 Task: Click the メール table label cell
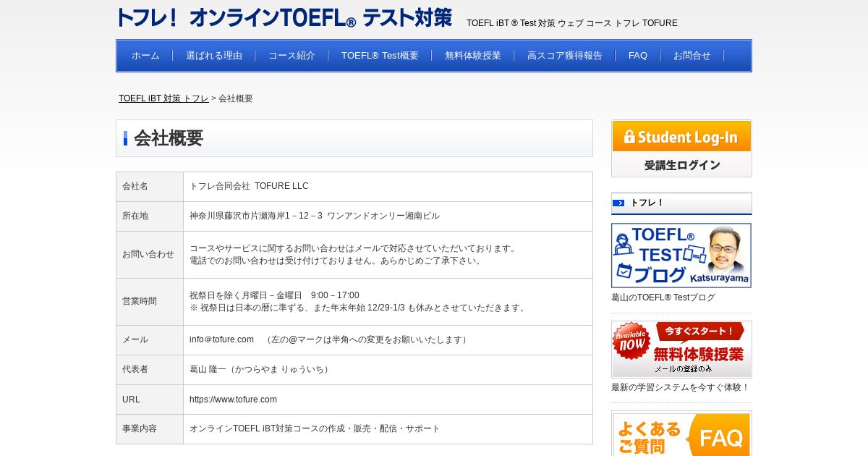[x=150, y=340]
